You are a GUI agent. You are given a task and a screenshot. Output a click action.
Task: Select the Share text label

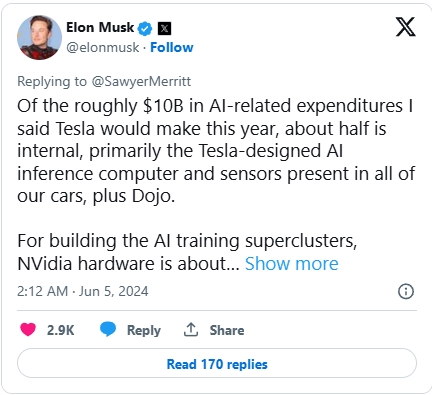[227, 330]
